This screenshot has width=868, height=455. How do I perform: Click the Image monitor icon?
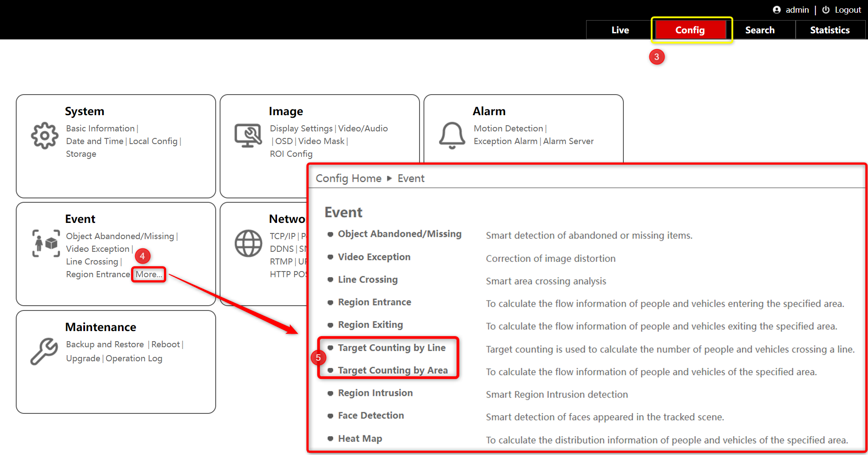pyautogui.click(x=249, y=136)
